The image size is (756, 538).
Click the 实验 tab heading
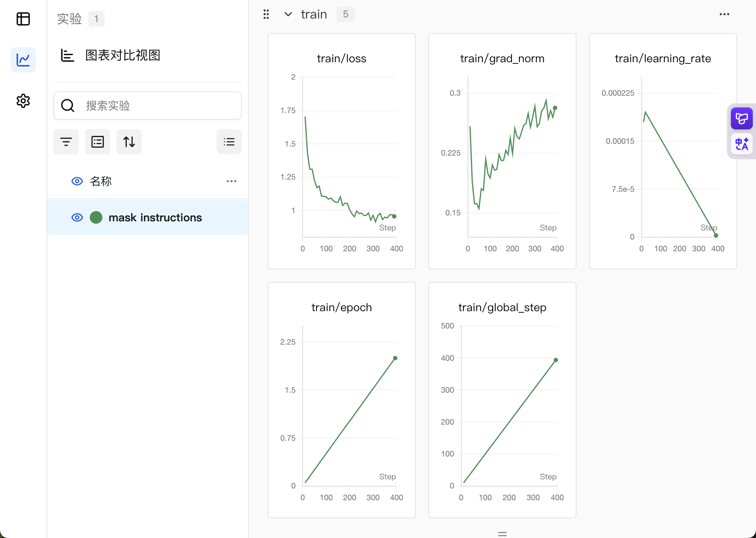click(x=69, y=19)
